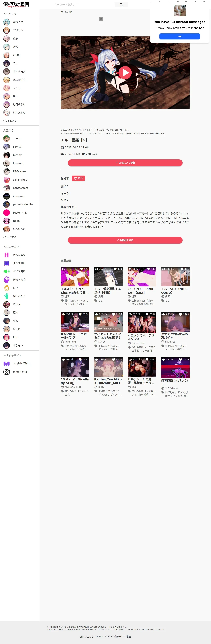
Task: Select the lovemax author avatar
Action: [7, 163]
